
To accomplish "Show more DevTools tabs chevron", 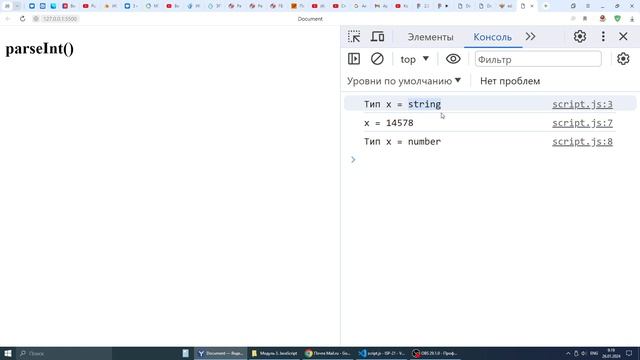I will point(530,37).
